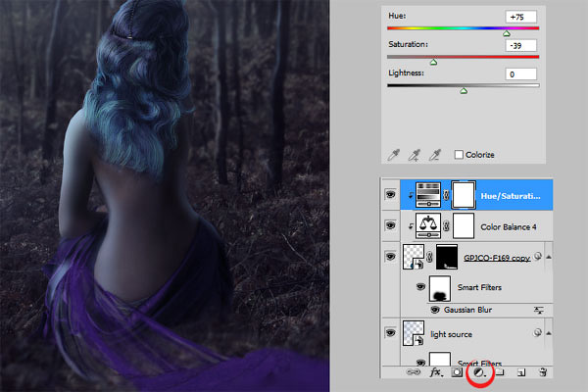Screen dimensions: 588x392
Task: Select the Hue/Saturation layer name
Action: [511, 196]
